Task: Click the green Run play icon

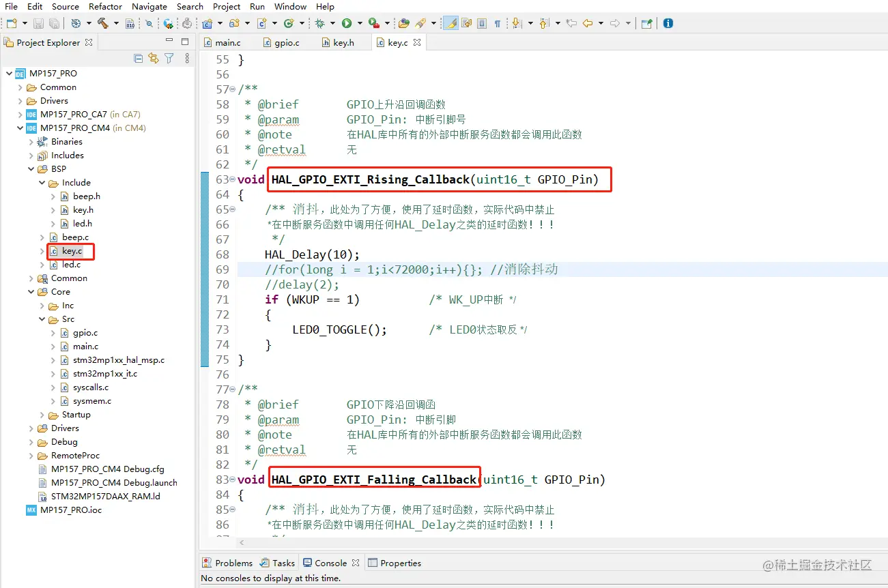Action: [x=347, y=23]
